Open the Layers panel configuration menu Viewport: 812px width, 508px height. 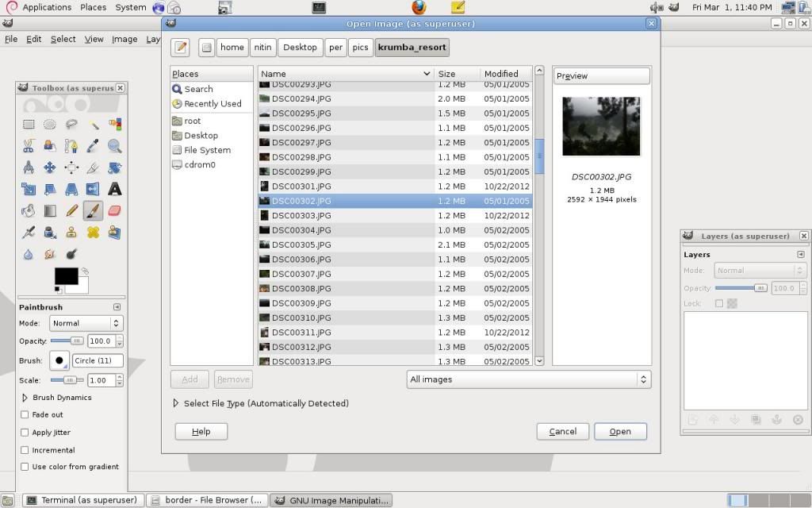point(801,255)
